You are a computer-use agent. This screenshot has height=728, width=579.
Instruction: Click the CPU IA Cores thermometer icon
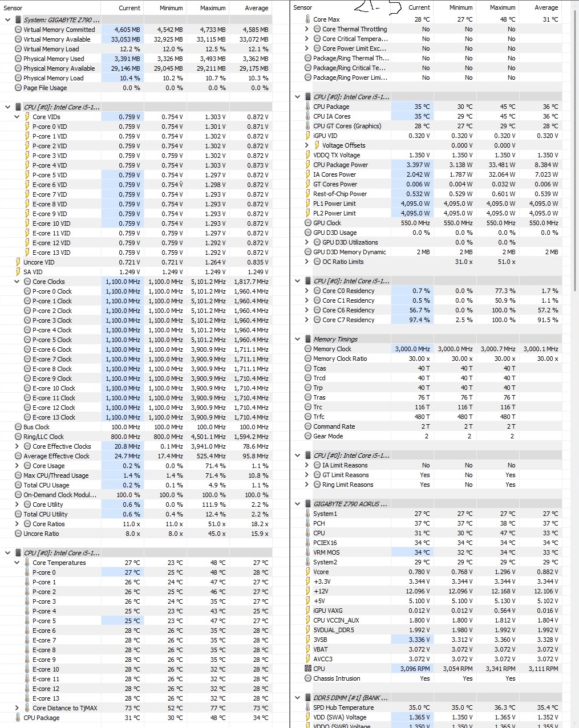[x=307, y=116]
